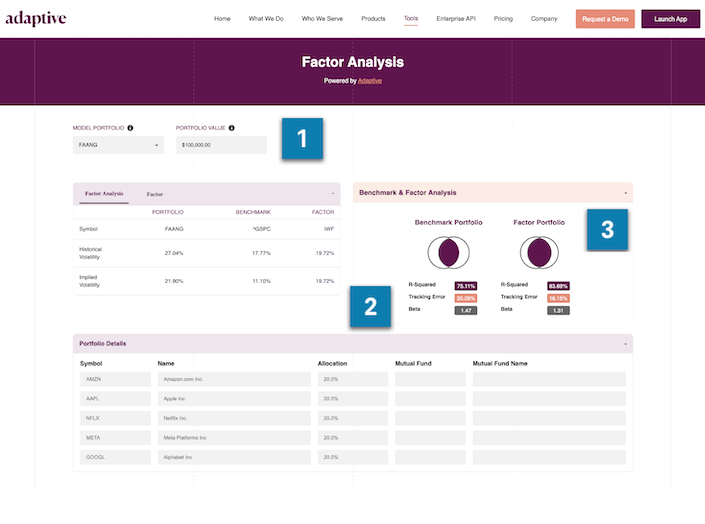Open the Model Portfolio info icon
Image resolution: width=705 pixels, height=524 pixels.
[x=130, y=128]
